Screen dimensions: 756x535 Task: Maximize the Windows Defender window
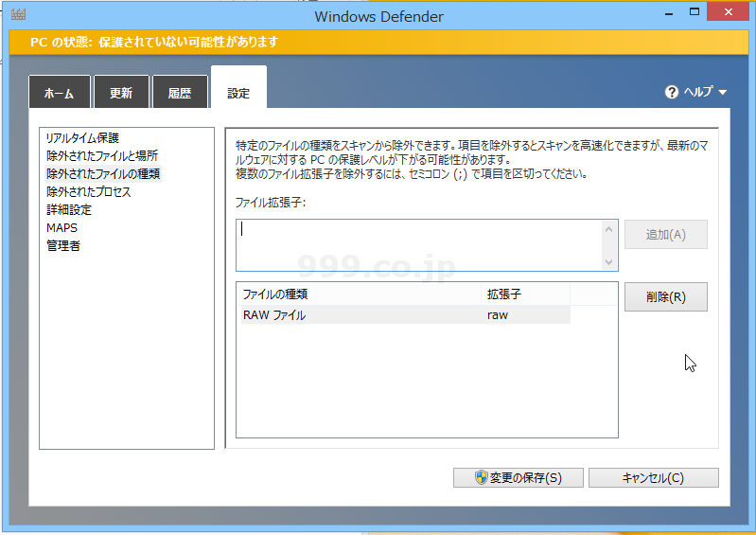pos(694,12)
